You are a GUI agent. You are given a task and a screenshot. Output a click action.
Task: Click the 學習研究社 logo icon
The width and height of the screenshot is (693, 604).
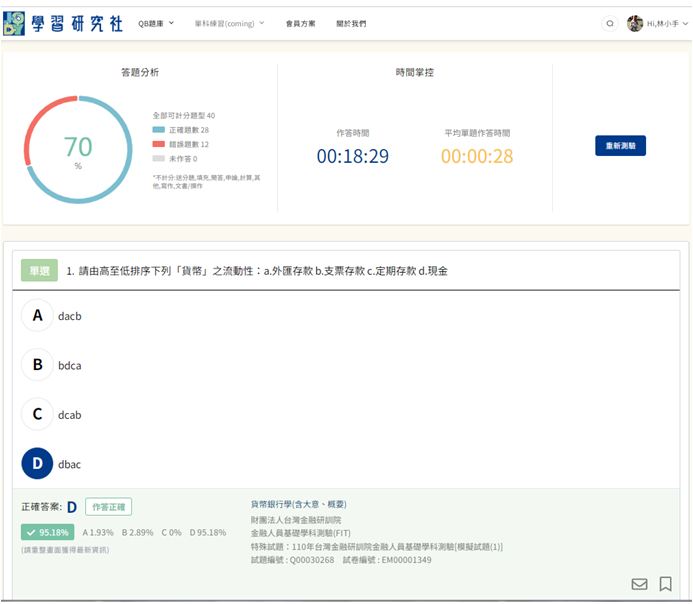17,23
